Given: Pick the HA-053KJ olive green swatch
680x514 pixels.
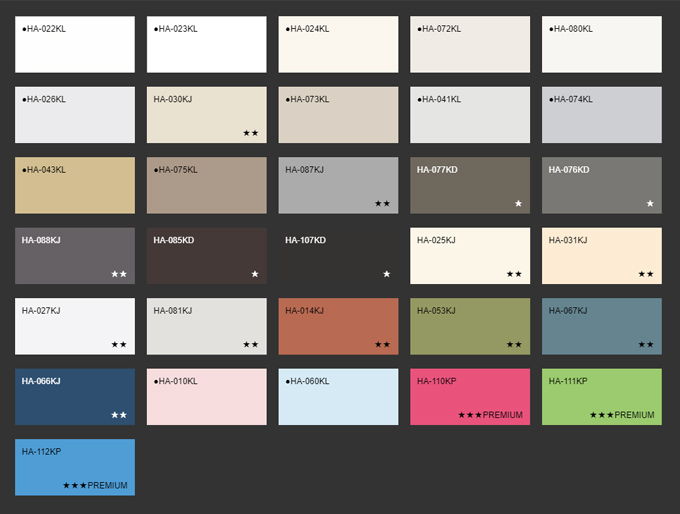Looking at the screenshot, I should tap(470, 326).
